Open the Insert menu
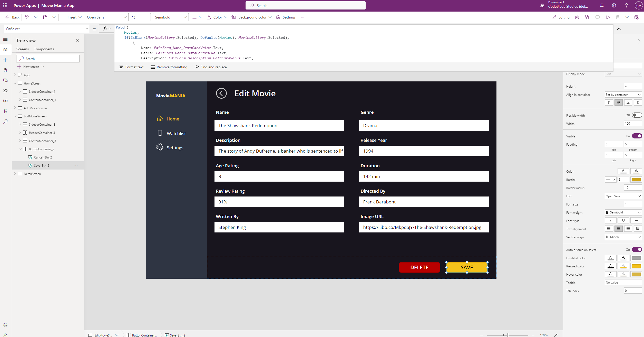Viewport: 644px width, 337px height. click(71, 17)
